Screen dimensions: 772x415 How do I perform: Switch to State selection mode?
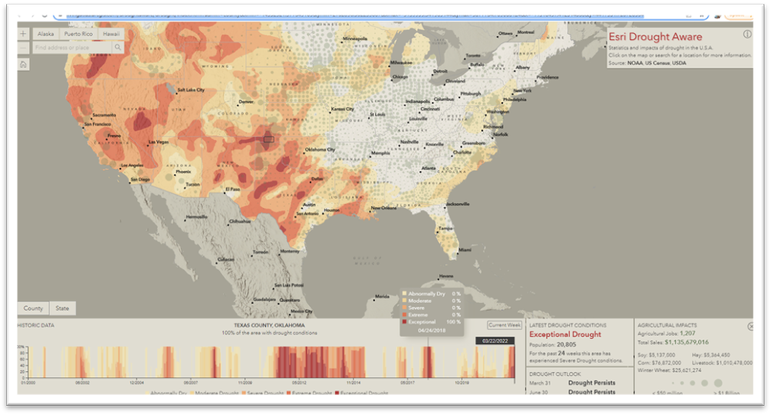pos(62,308)
